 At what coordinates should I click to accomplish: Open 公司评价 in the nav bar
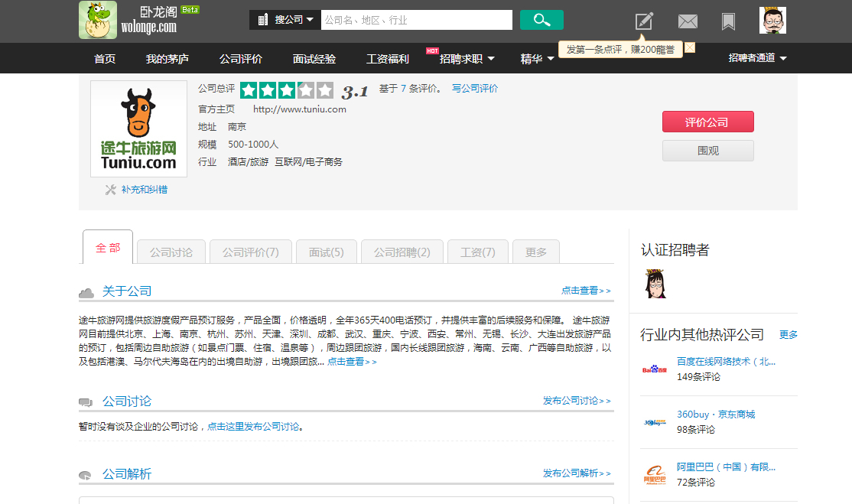(240, 59)
